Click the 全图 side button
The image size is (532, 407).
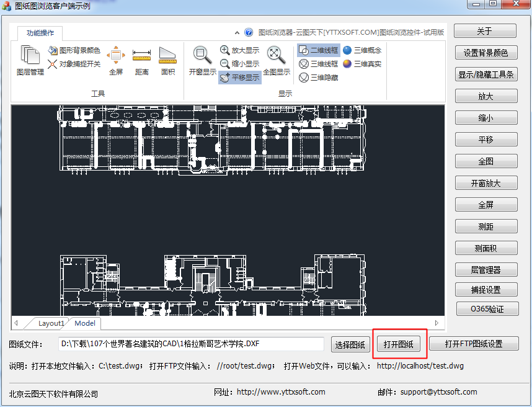pos(486,161)
